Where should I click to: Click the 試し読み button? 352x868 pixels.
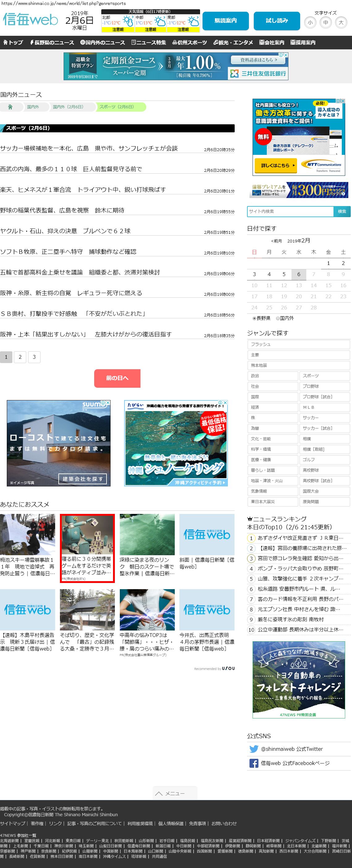pos(277,21)
